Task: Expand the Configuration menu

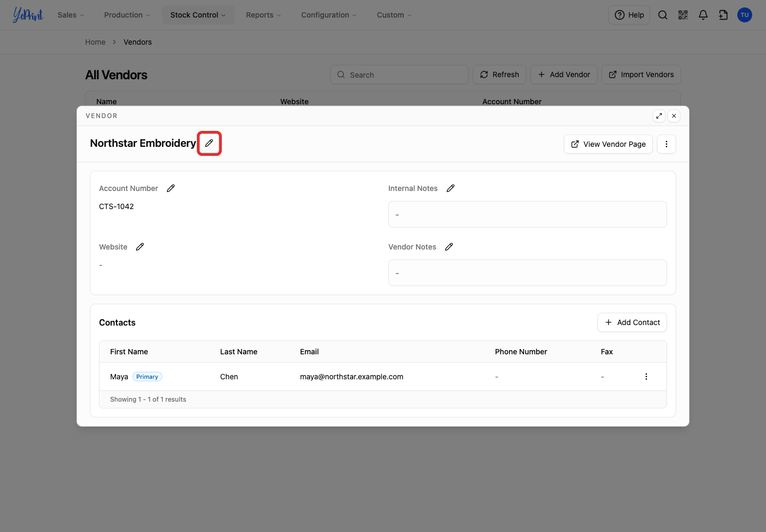Action: pos(329,15)
